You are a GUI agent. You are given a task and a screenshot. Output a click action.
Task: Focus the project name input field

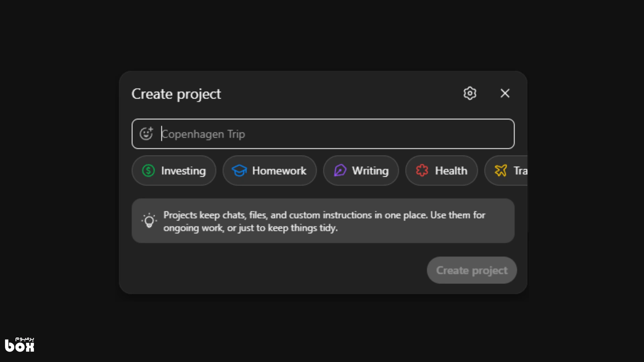pyautogui.click(x=335, y=134)
